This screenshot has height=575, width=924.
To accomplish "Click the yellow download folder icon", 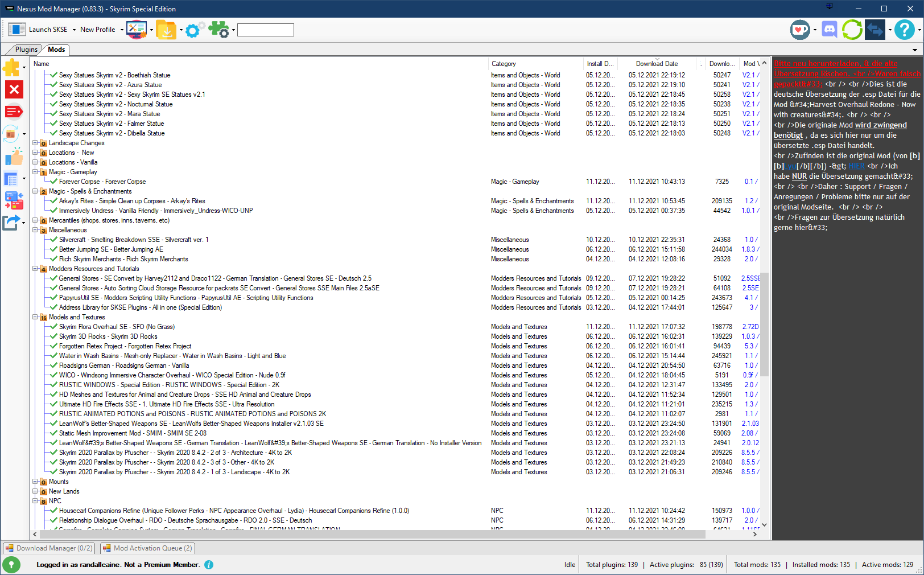I will pos(166,30).
